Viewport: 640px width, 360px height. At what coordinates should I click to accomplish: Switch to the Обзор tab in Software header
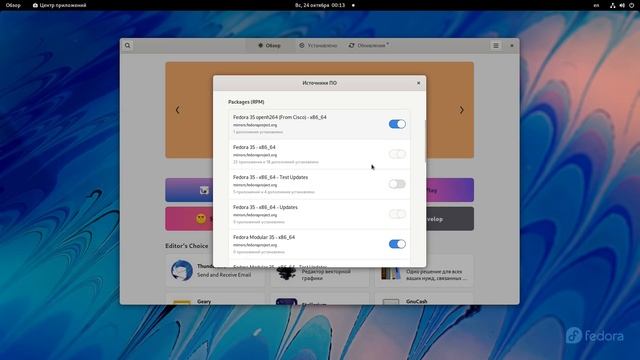pos(269,46)
